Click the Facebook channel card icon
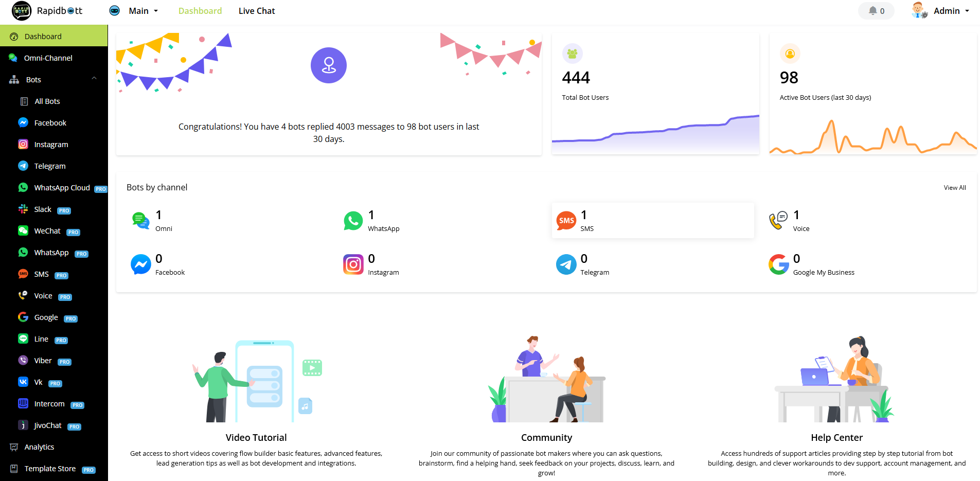Viewport: 980px width, 481px height. click(140, 264)
